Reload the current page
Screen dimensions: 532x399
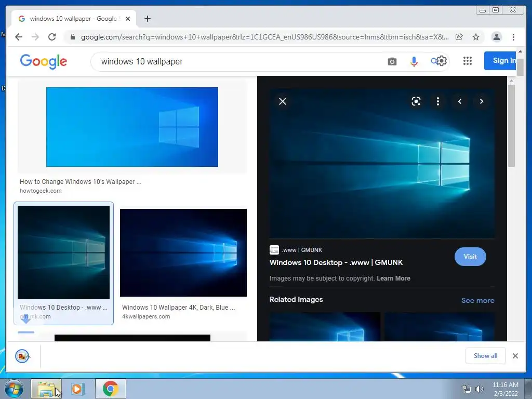point(52,37)
